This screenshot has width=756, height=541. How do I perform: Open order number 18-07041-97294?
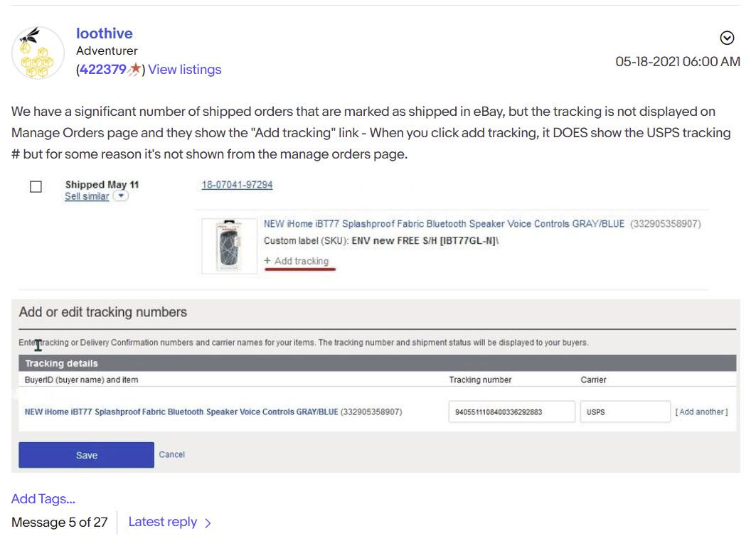pyautogui.click(x=237, y=185)
